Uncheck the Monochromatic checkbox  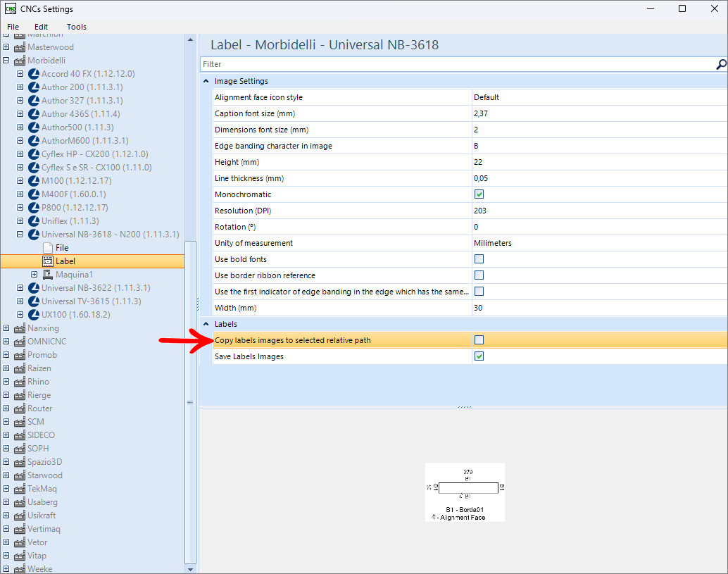pyautogui.click(x=479, y=194)
